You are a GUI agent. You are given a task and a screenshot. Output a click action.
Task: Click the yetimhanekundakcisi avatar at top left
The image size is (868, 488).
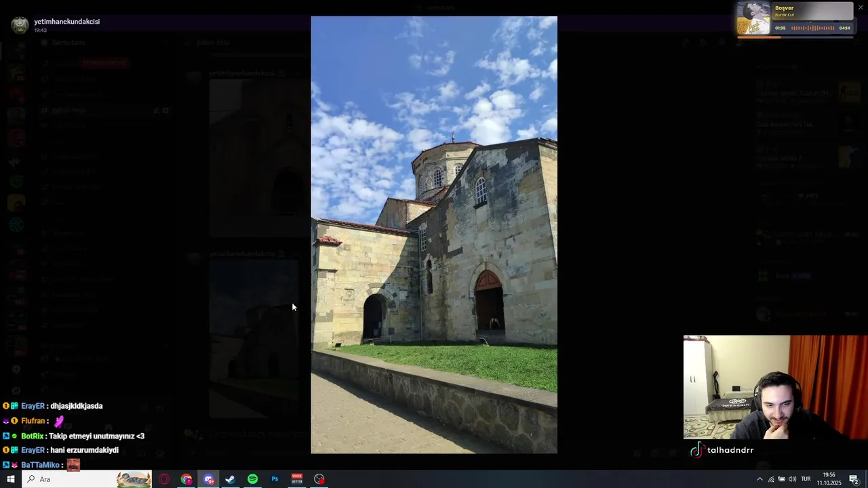(20, 25)
